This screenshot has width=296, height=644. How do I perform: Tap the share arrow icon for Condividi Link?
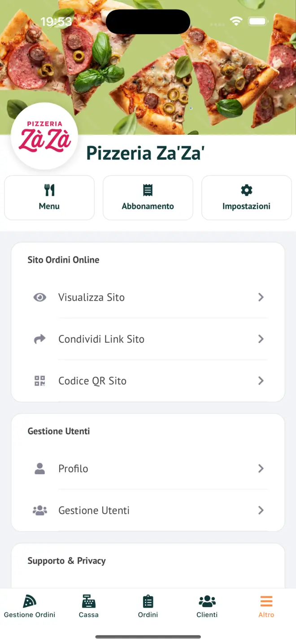pyautogui.click(x=40, y=339)
